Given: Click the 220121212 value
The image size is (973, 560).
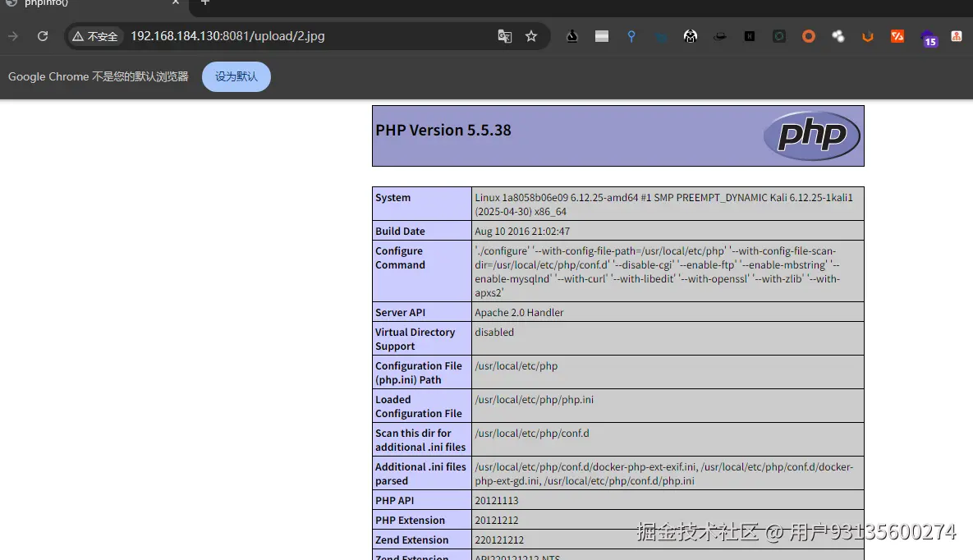Looking at the screenshot, I should click(499, 540).
